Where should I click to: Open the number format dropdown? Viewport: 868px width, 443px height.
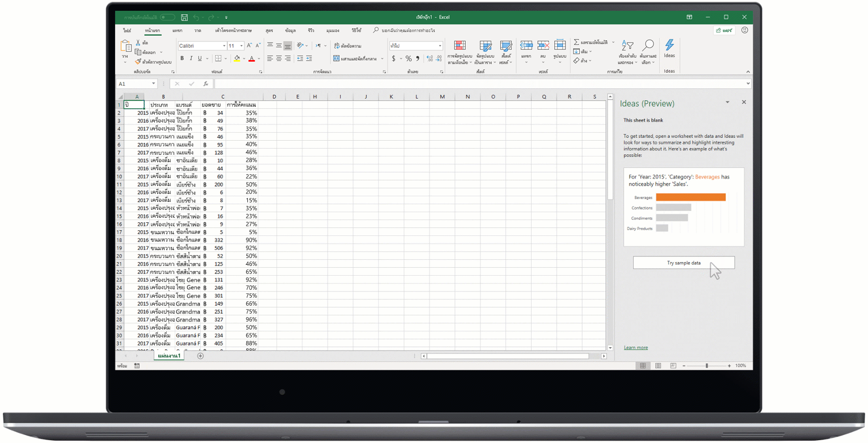[x=440, y=45]
